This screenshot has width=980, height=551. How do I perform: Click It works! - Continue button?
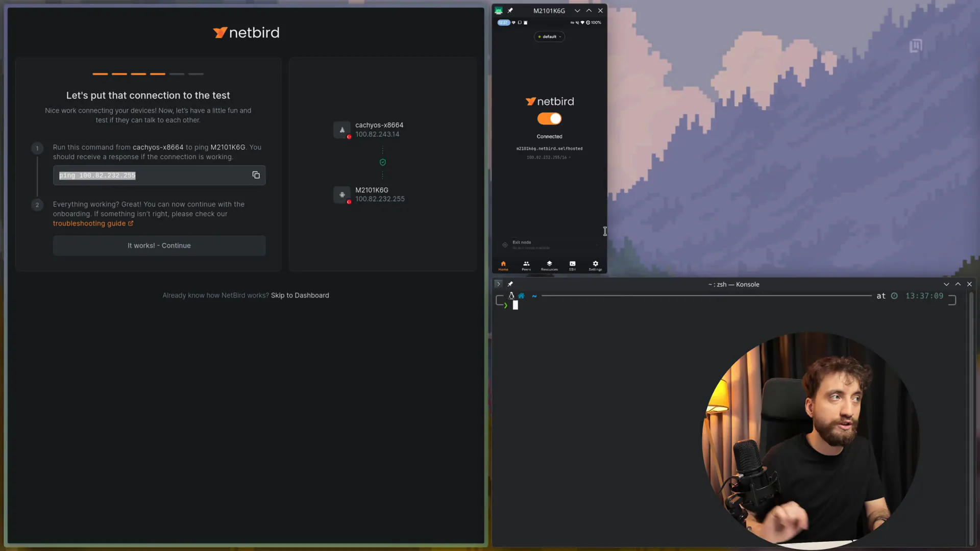click(159, 245)
